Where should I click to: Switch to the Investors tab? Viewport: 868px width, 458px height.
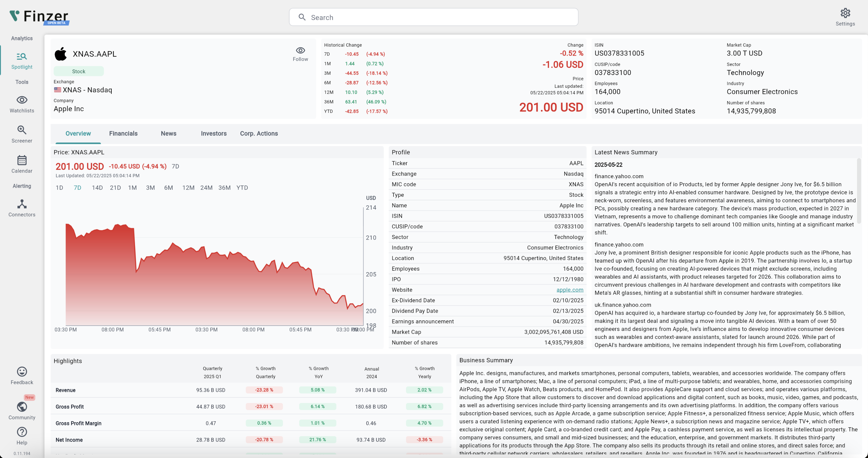pyautogui.click(x=214, y=134)
